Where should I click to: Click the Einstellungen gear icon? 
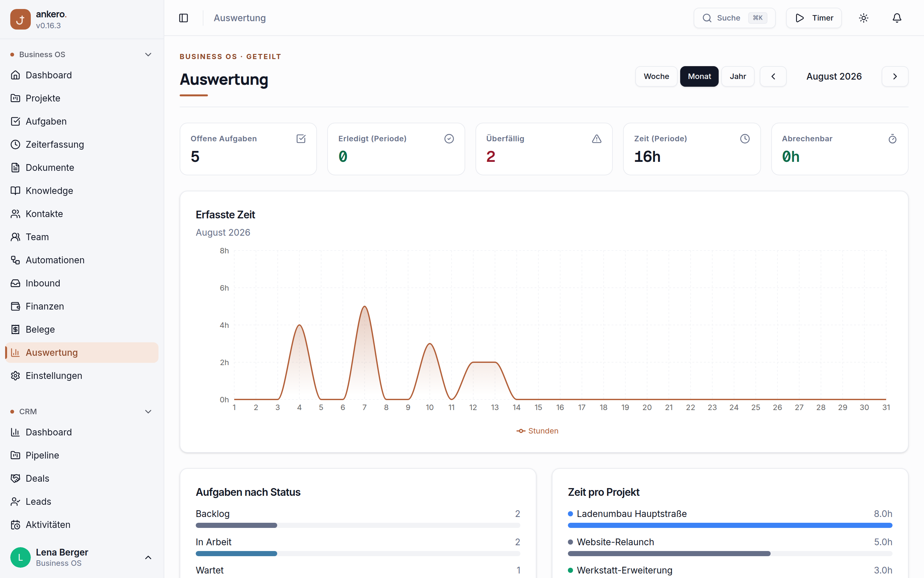(15, 376)
